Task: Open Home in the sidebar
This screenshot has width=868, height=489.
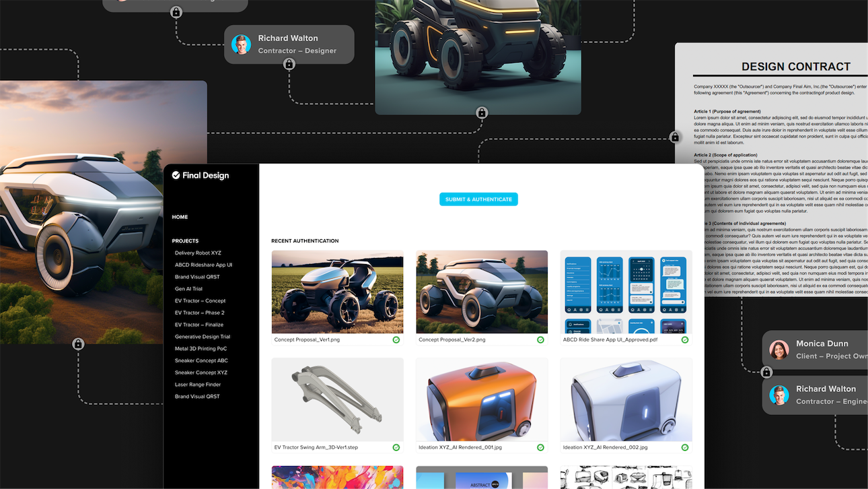Action: [x=180, y=217]
